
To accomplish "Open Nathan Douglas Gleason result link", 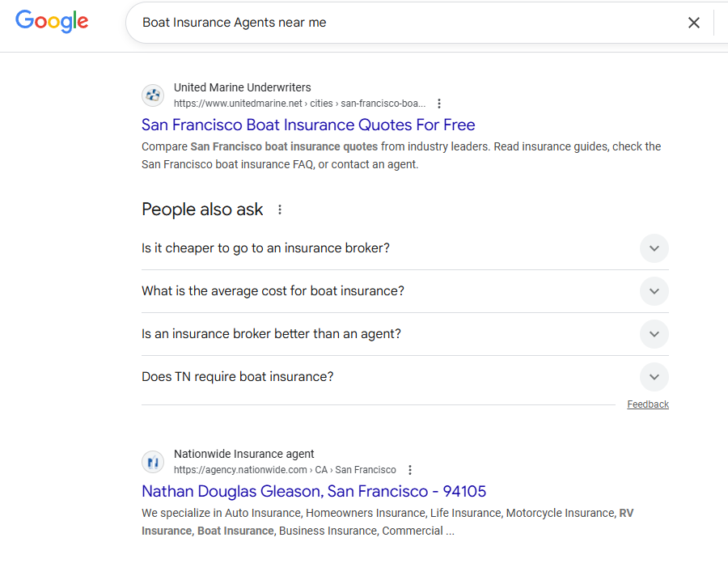I will [314, 491].
